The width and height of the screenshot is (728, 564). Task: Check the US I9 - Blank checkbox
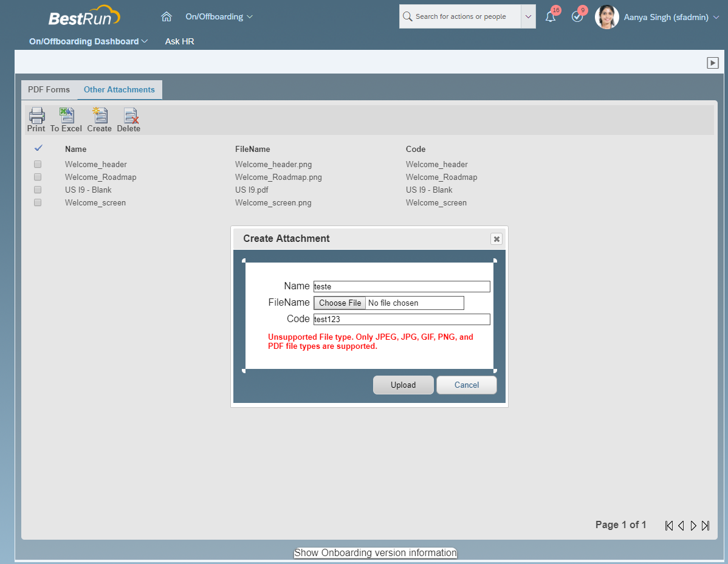(38, 190)
